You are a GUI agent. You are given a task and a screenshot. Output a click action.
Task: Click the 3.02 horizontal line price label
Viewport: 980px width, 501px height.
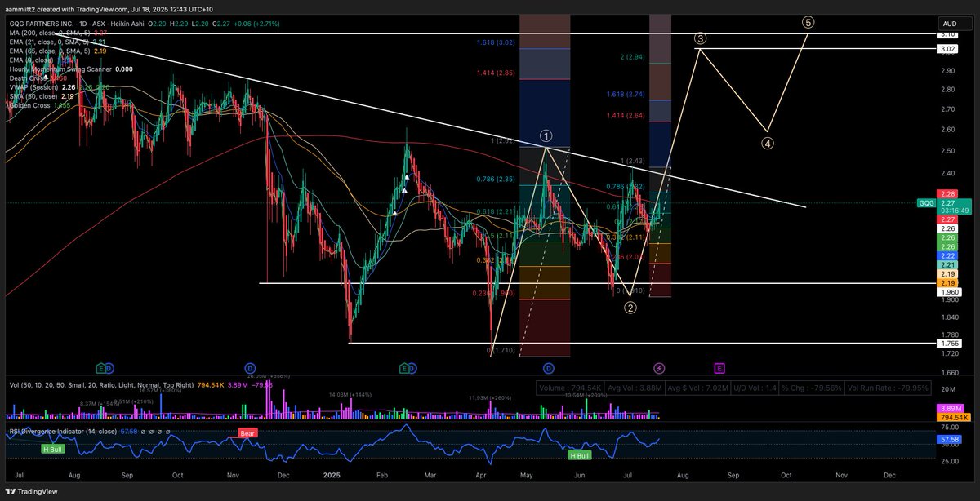point(948,49)
